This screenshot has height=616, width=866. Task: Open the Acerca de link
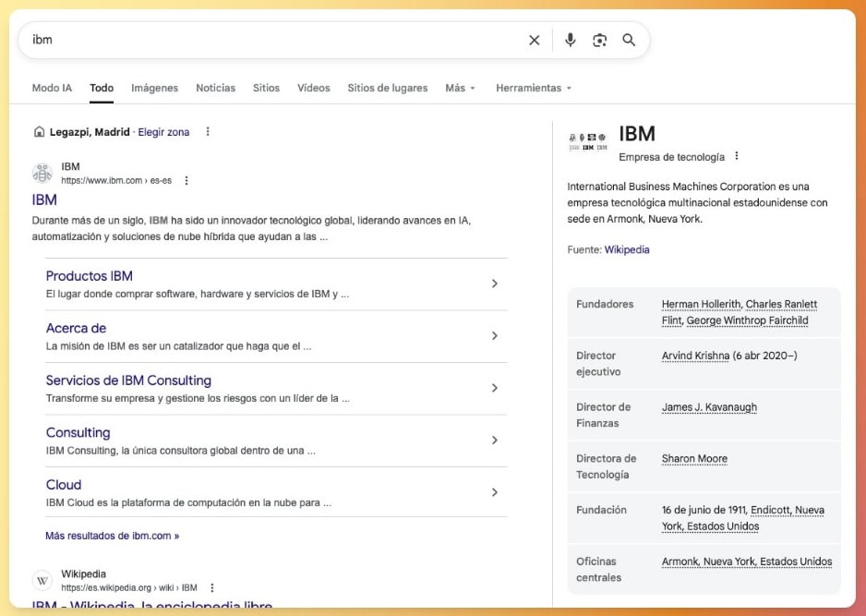point(76,328)
